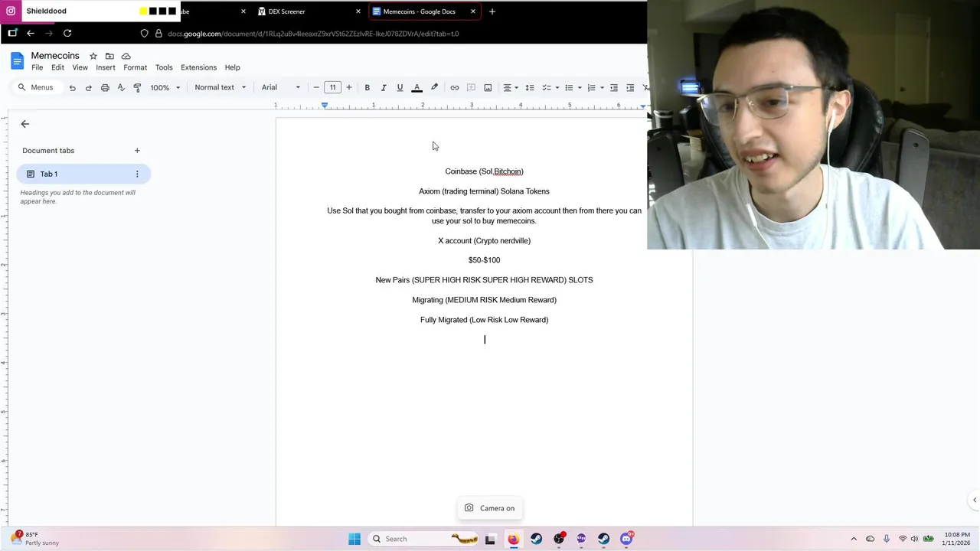The width and height of the screenshot is (980, 551).
Task: Click the Add comment icon
Action: coord(471,87)
